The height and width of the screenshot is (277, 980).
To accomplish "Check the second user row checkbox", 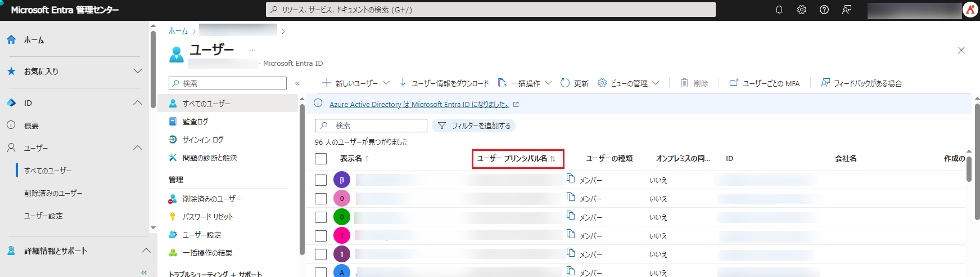I will (320, 199).
